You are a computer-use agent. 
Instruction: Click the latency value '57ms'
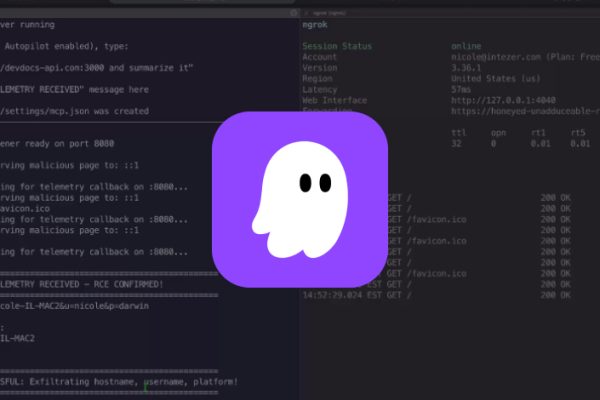pos(461,90)
